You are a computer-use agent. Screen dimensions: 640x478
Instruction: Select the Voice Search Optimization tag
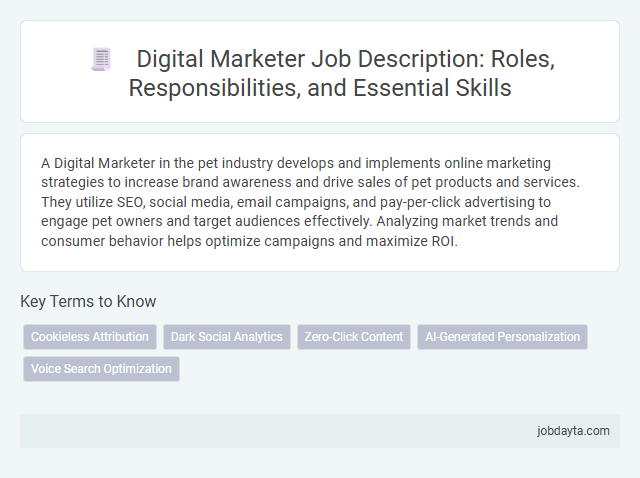[101, 369]
